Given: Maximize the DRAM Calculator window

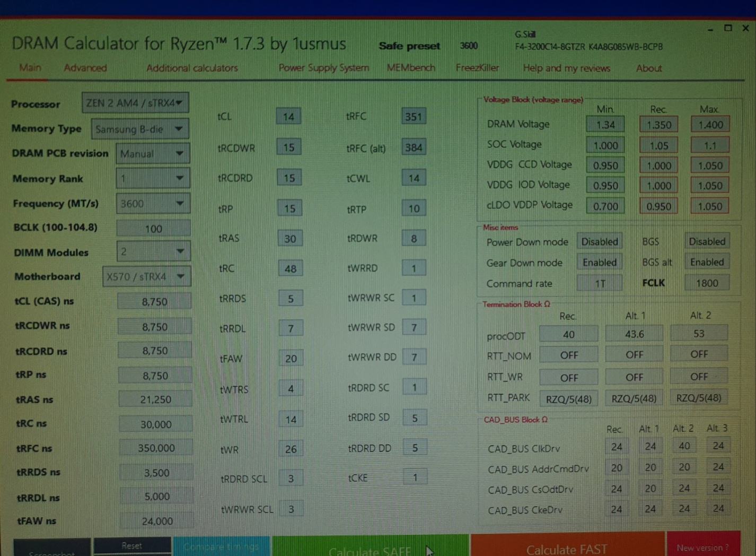Looking at the screenshot, I should tap(728, 28).
